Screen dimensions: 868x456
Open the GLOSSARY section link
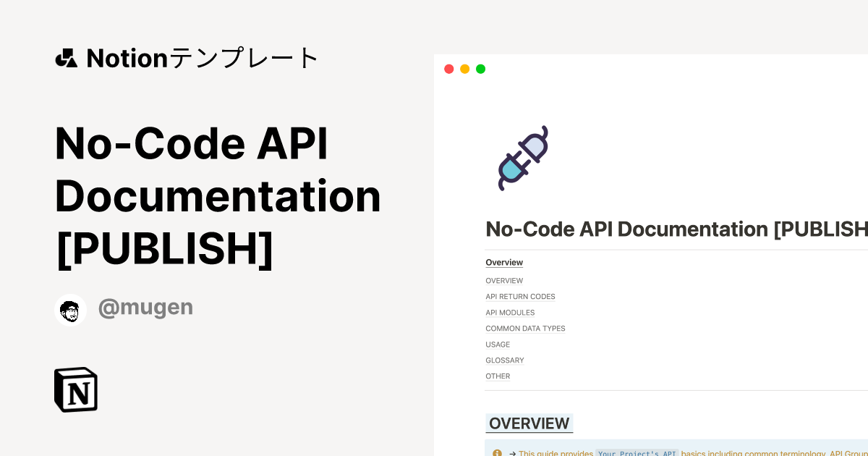(504, 360)
